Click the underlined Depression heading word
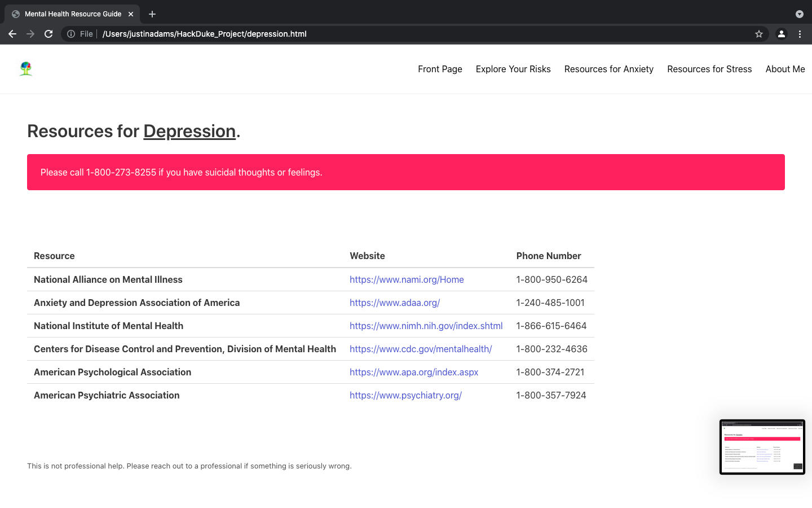This screenshot has height=508, width=812. (189, 131)
